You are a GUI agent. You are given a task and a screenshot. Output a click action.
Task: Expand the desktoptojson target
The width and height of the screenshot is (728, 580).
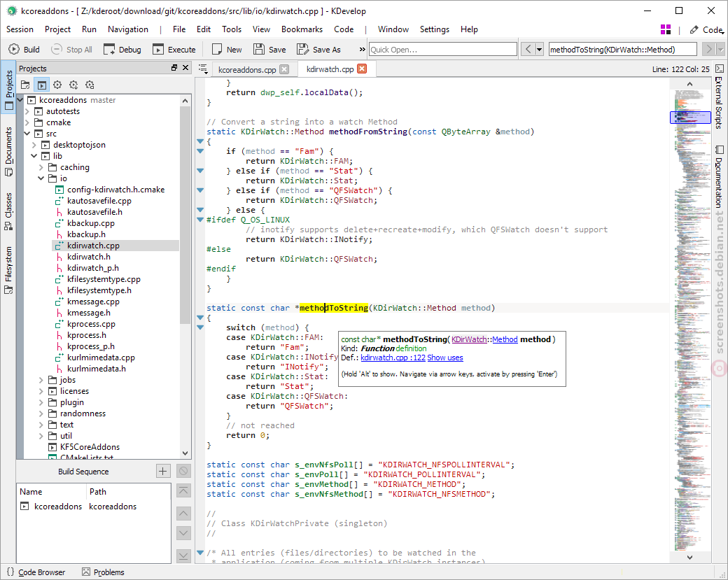click(34, 145)
